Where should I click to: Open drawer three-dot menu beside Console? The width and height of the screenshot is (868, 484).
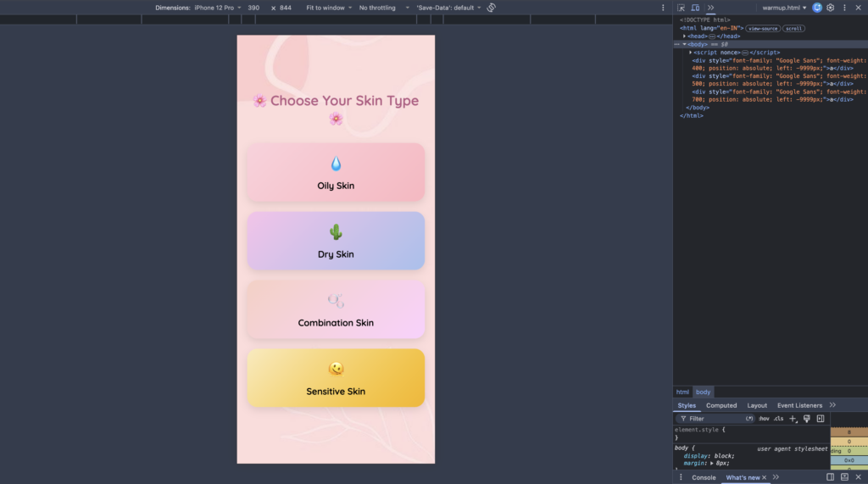tap(681, 477)
